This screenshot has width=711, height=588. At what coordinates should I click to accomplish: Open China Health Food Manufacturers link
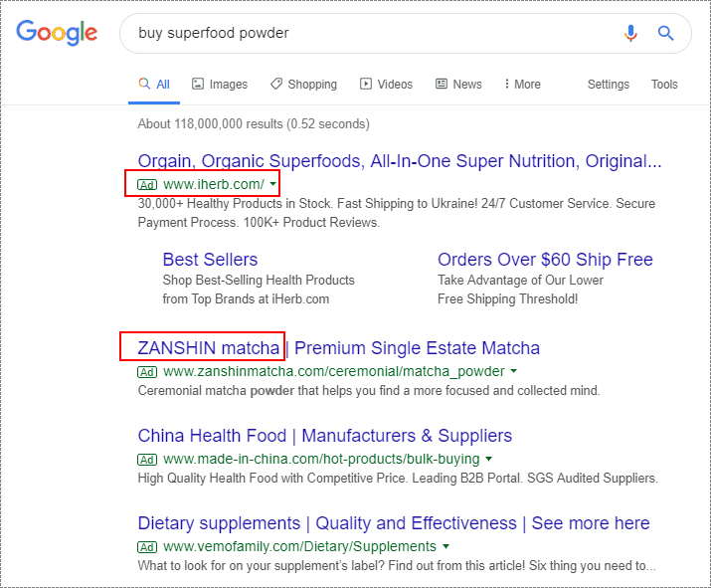coord(324,436)
